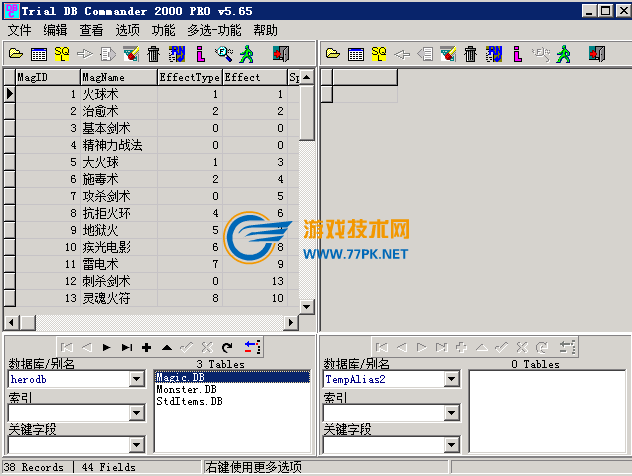Viewport: 632px width, 476px height.
Task: Open the 多选-功能 menu
Action: [x=214, y=30]
